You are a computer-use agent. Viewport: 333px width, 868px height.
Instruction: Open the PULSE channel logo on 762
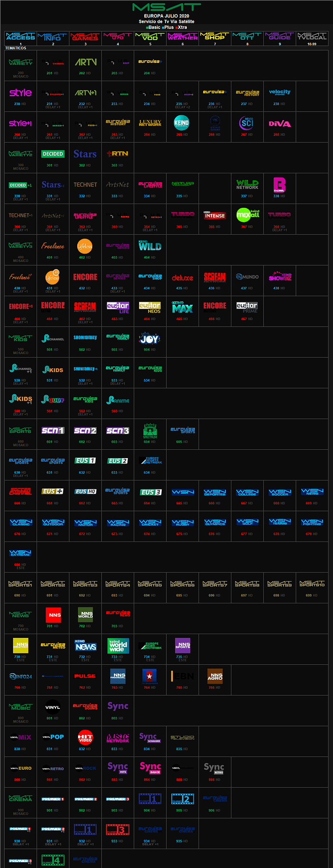point(85,676)
